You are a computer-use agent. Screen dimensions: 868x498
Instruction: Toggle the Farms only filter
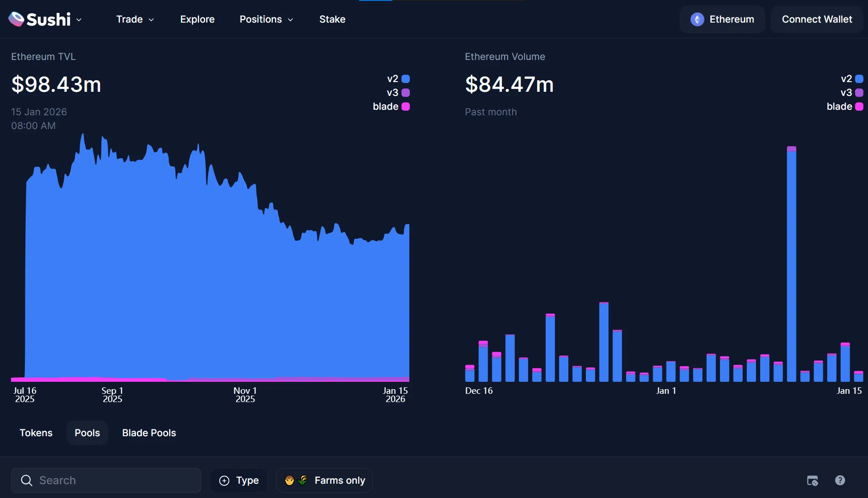(325, 480)
